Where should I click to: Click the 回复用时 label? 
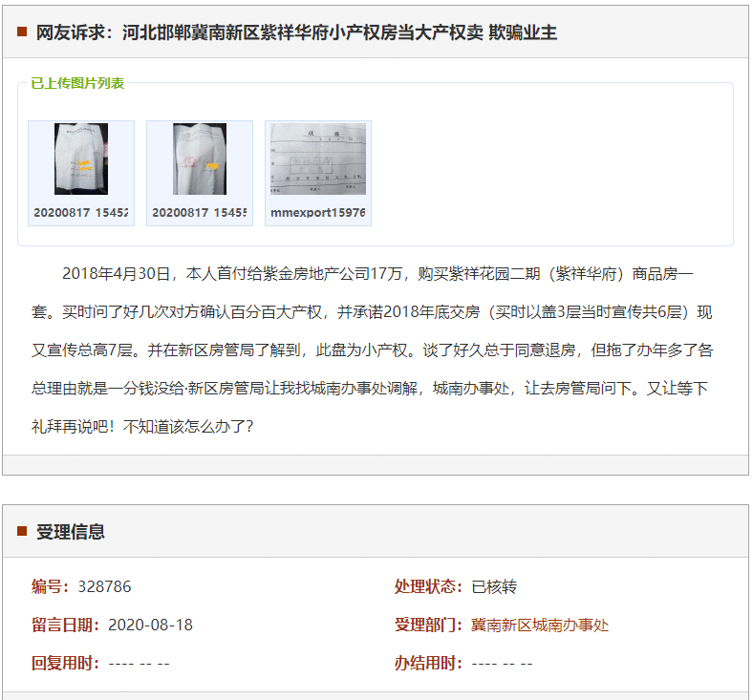[65, 663]
